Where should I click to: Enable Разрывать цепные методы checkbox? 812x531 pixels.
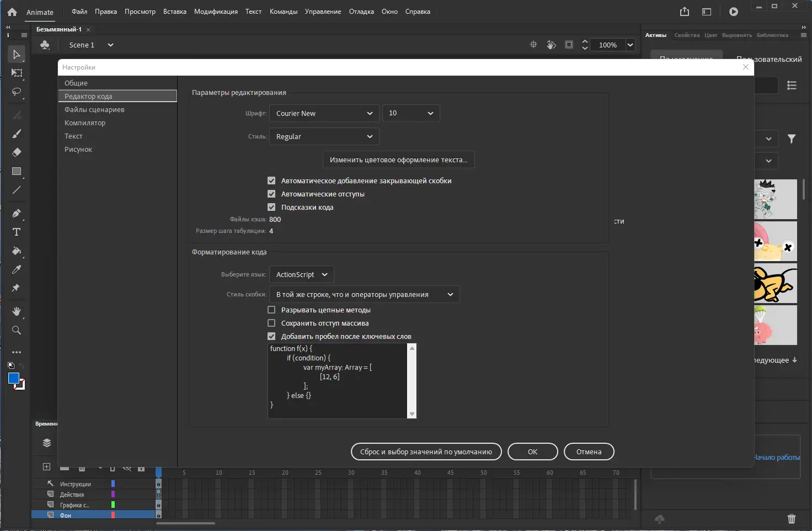271,310
